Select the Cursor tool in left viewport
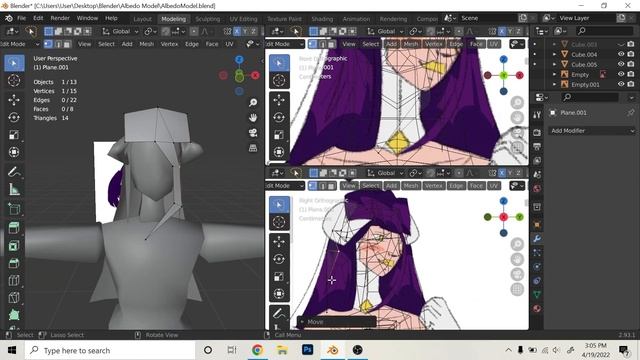The image size is (640, 360). [x=14, y=80]
